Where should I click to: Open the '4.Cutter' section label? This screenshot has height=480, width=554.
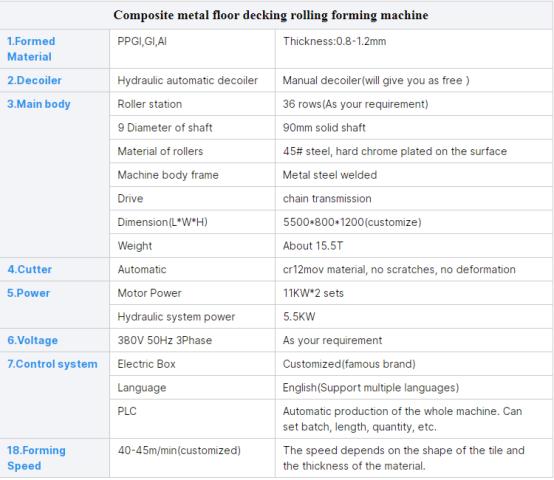tap(30, 269)
